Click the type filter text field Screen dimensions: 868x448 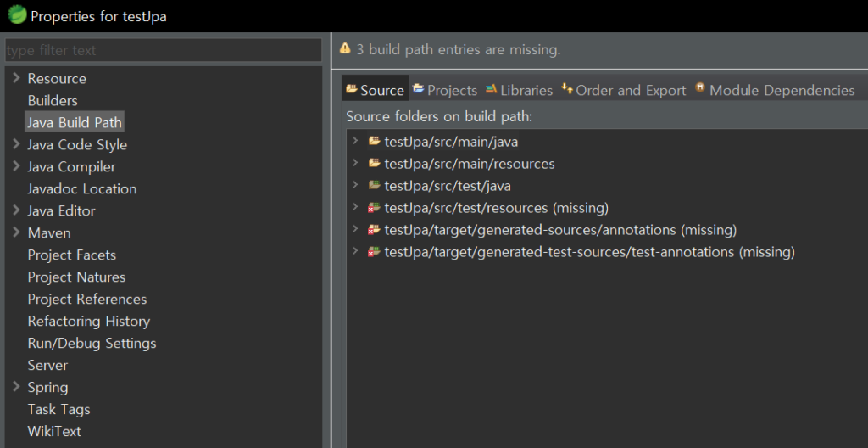point(163,50)
